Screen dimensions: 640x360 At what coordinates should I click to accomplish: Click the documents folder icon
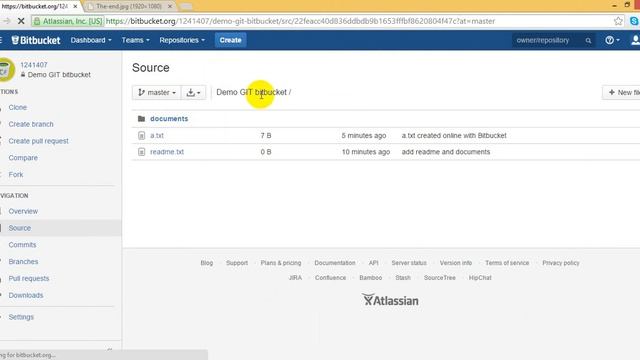141,119
